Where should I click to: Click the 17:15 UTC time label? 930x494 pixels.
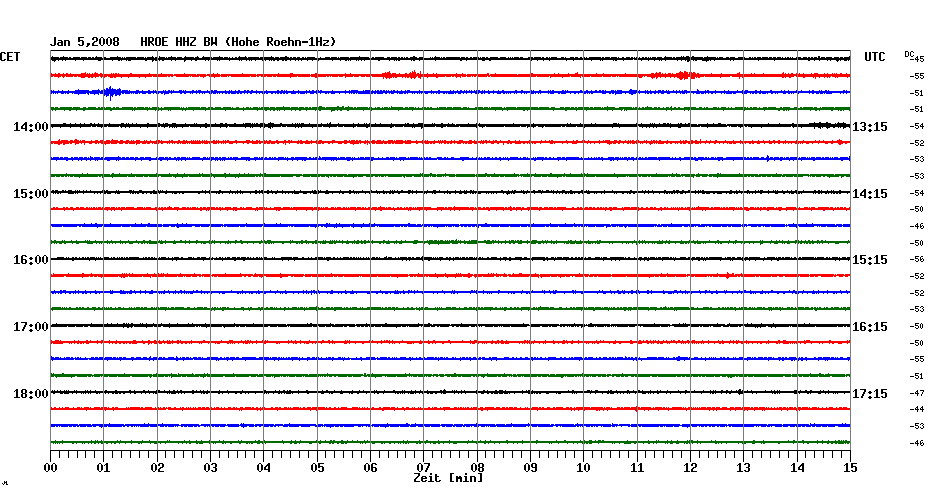point(870,394)
